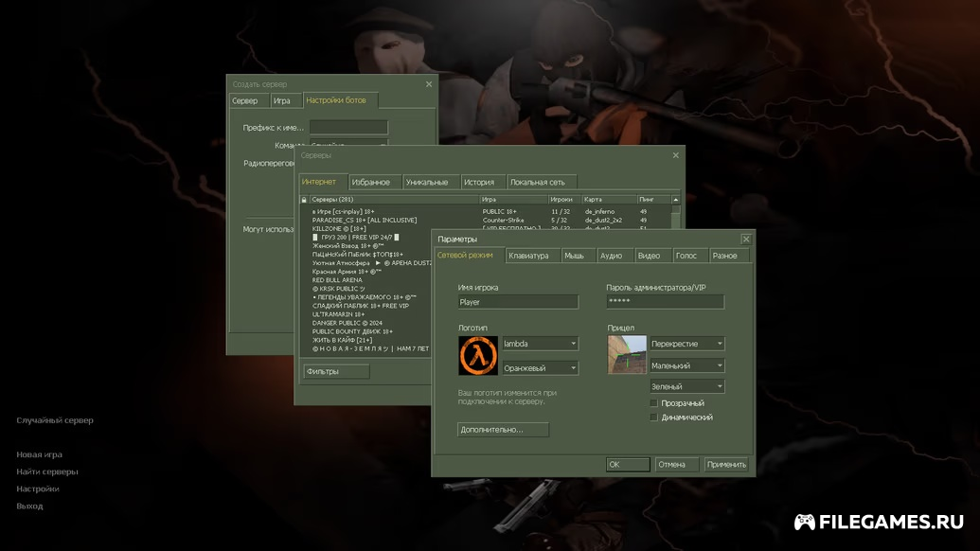Click the scroll-up arrow in the server list
This screenshot has width=980, height=551.
click(676, 199)
